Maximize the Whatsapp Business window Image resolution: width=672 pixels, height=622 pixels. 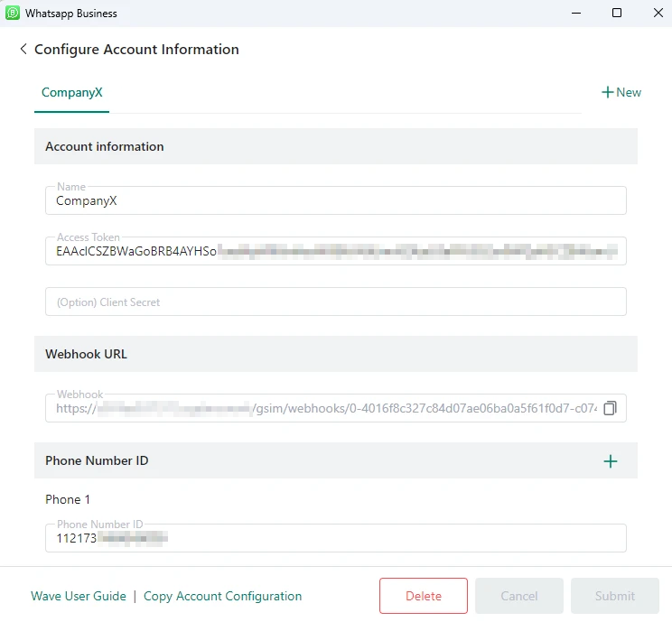(x=617, y=13)
